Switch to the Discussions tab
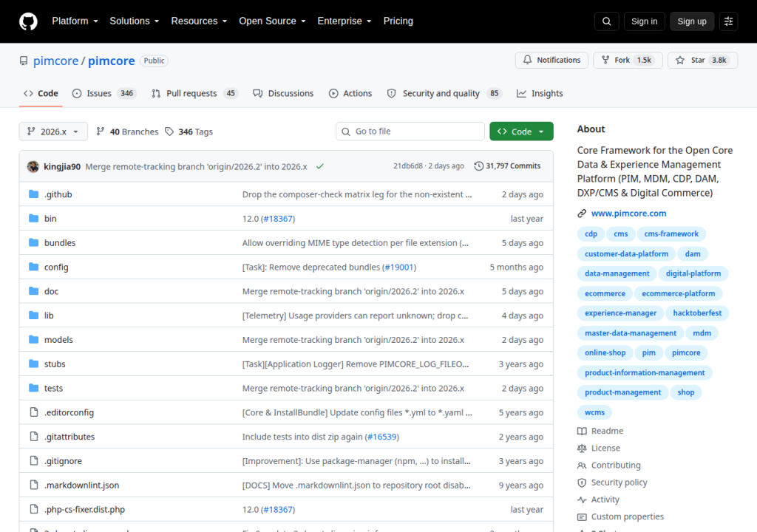The width and height of the screenshot is (757, 532). (x=283, y=93)
